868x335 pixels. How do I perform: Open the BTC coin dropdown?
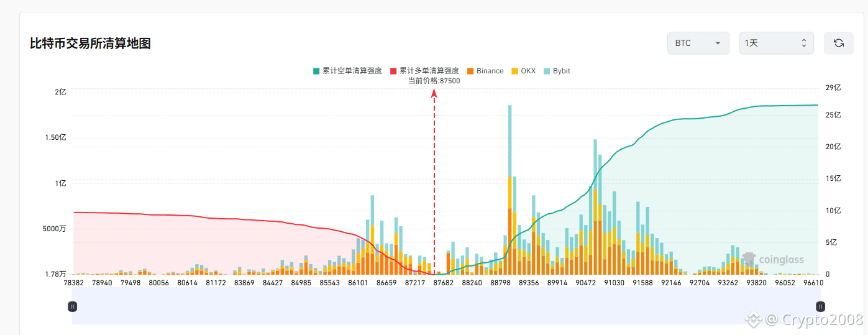(x=698, y=43)
